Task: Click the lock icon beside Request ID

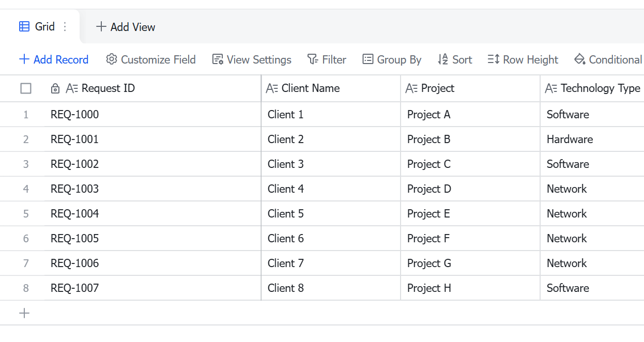Action: click(x=55, y=88)
